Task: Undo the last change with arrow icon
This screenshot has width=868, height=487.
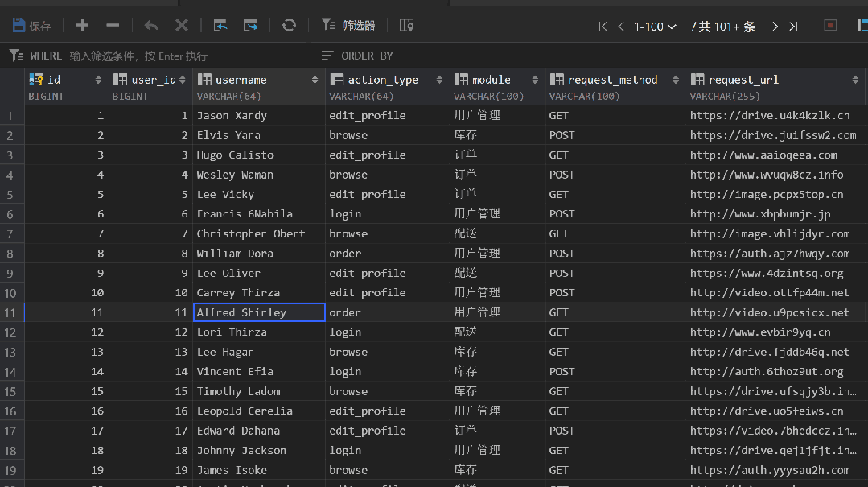Action: coord(151,26)
